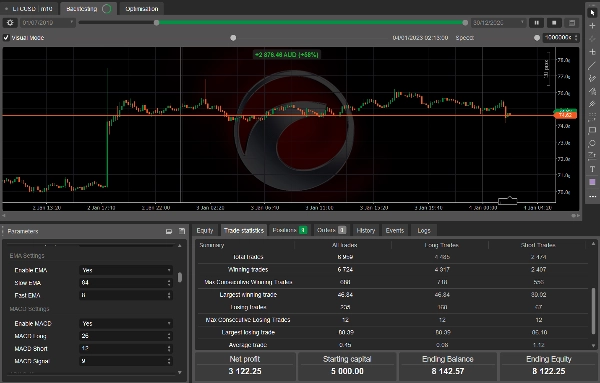Image resolution: width=600 pixels, height=383 pixels.
Task: Click the Fast EMA stepper arrows
Action: click(169, 295)
